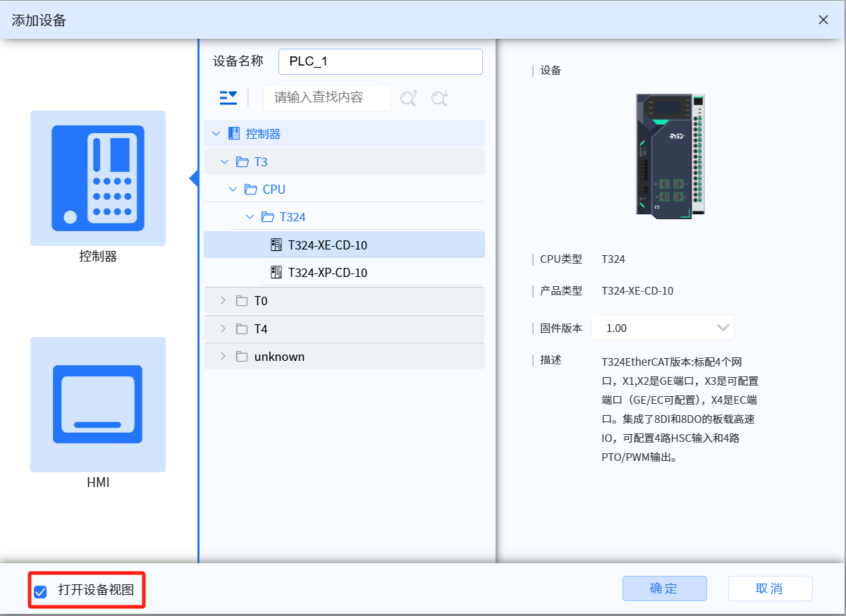846x616 pixels.
Task: Click the PLC_1 device name field
Action: coord(380,62)
